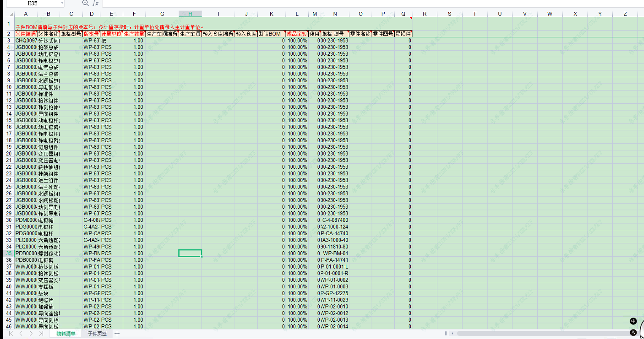This screenshot has width=644, height=339.
Task: Click C-4-087400 cell in row 30
Action: tap(335, 220)
